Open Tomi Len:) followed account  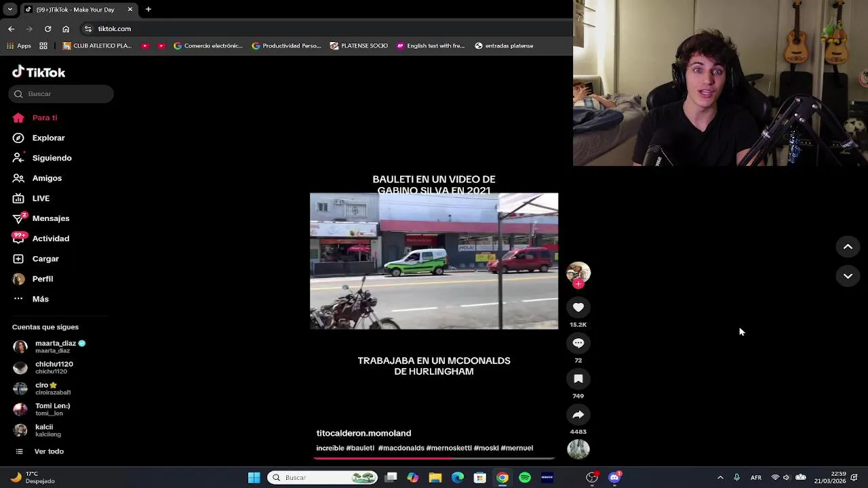point(42,409)
